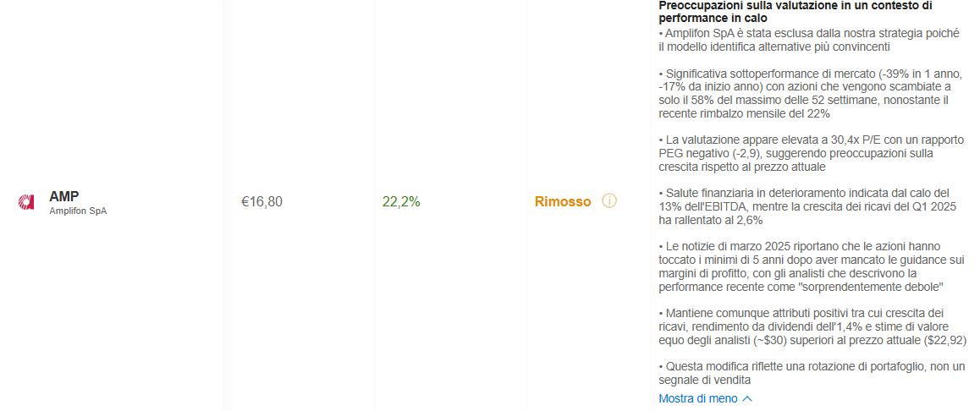Click the orange Rimosso status label
Screen dimensions: 980x411
click(563, 202)
